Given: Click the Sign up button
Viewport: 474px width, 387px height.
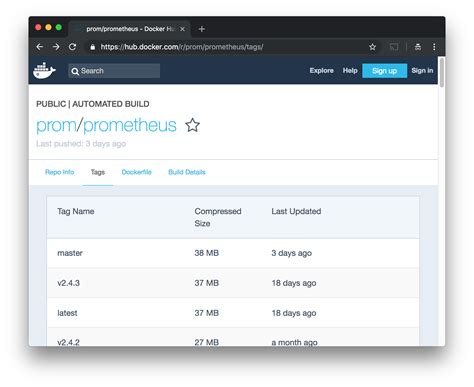Looking at the screenshot, I should pos(384,71).
